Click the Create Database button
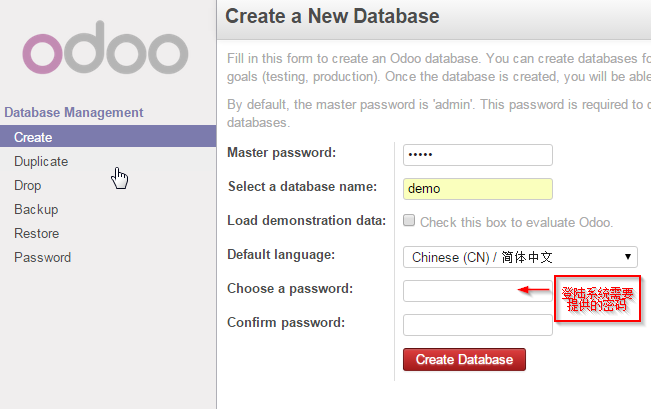 click(x=464, y=360)
